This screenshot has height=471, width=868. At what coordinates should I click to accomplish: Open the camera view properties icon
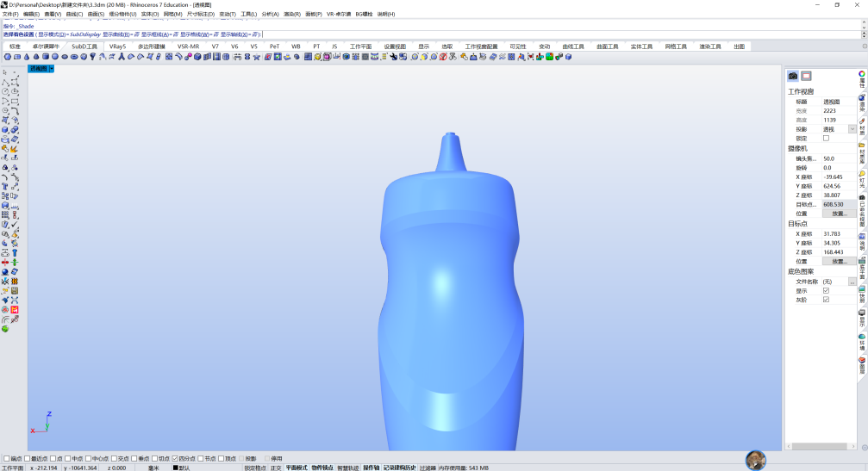click(793, 76)
